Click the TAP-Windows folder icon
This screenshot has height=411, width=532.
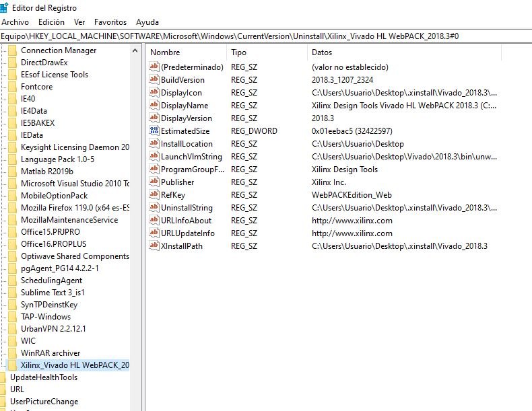(13, 317)
